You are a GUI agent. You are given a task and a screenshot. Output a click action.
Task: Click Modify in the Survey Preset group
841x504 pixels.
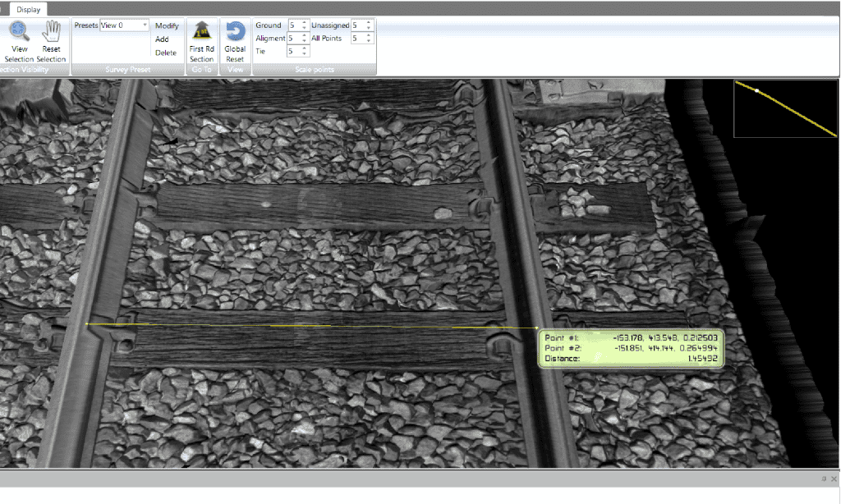click(167, 25)
